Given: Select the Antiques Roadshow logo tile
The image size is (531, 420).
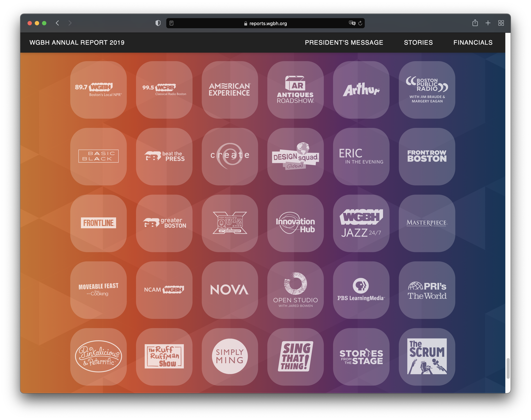Looking at the screenshot, I should (x=295, y=90).
